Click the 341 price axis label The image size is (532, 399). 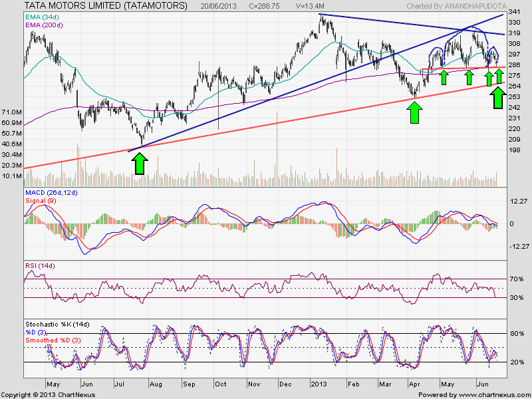(x=514, y=12)
